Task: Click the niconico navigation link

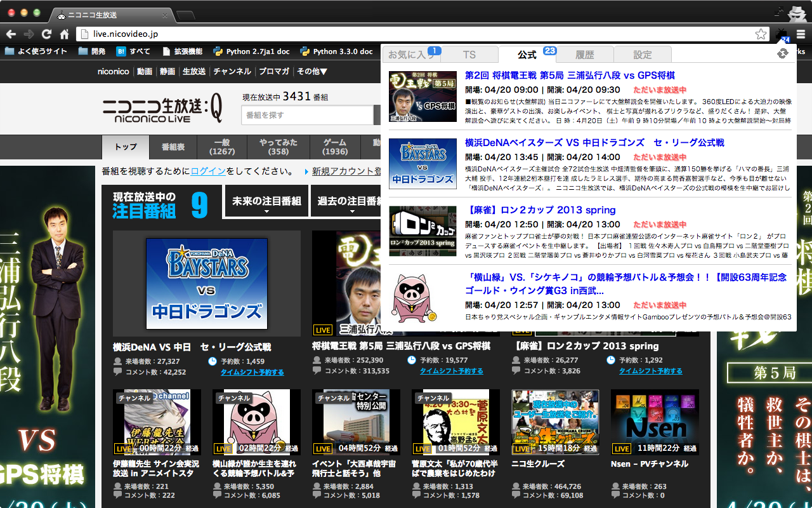Action: click(x=113, y=72)
